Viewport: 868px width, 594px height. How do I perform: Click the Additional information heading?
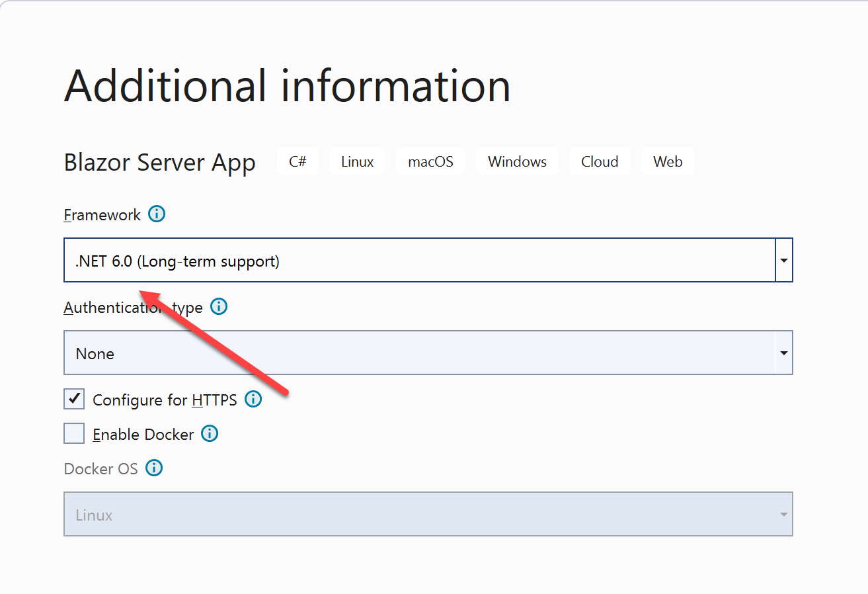[x=287, y=85]
